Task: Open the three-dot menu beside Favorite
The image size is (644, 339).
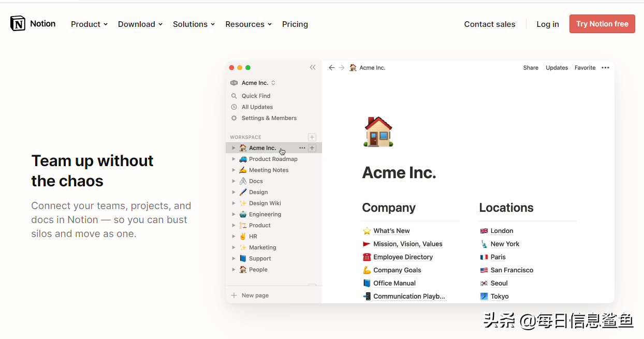Action: 605,68
